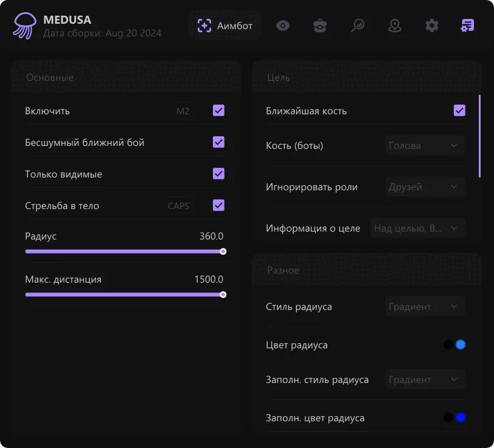This screenshot has width=494, height=448.
Task: Click the Medusa jellyfish logo
Action: pyautogui.click(x=25, y=26)
